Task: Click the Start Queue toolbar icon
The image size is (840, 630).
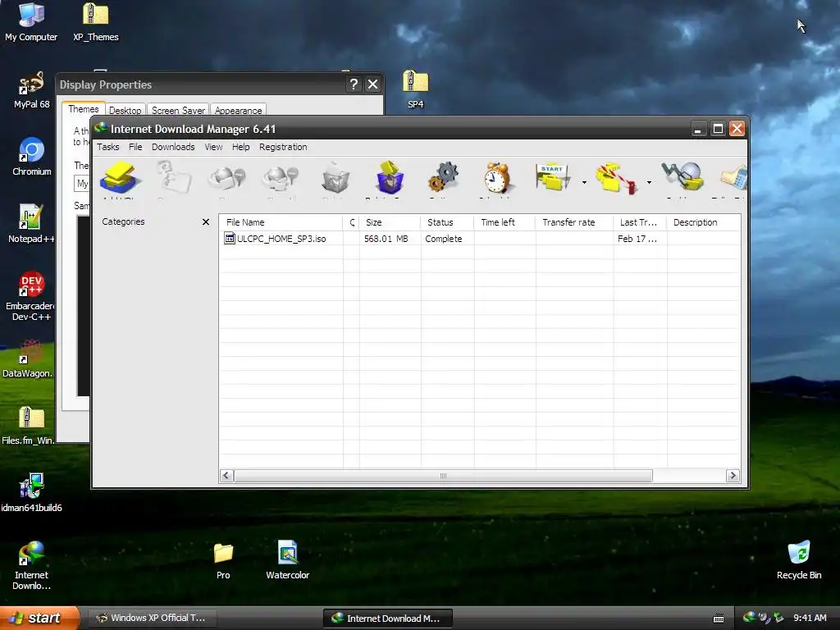Action: coord(552,178)
